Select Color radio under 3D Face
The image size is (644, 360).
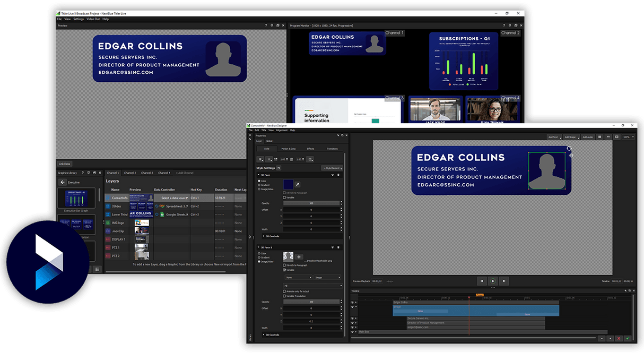tap(259, 181)
